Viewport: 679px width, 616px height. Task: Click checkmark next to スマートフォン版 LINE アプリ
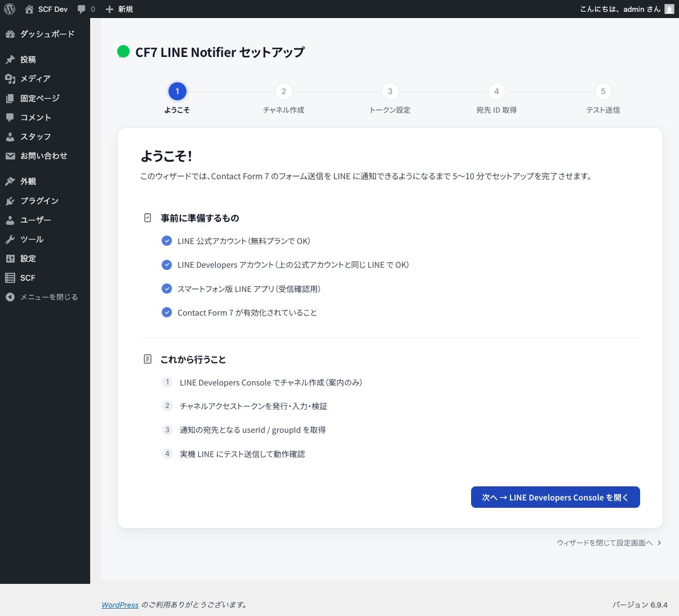click(x=167, y=289)
